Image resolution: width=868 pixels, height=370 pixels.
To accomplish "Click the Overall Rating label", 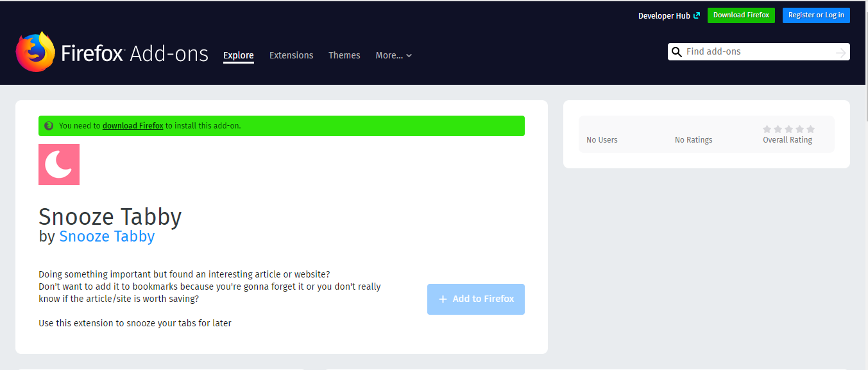I will pos(787,140).
